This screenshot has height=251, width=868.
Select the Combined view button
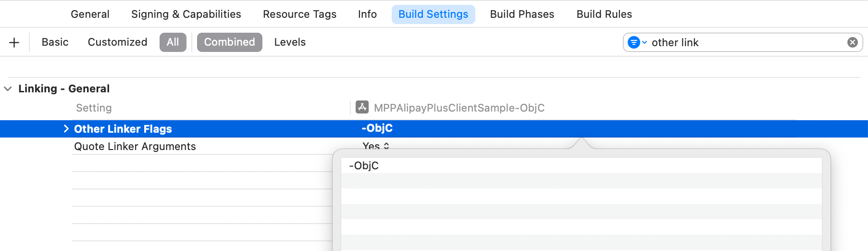pos(229,42)
